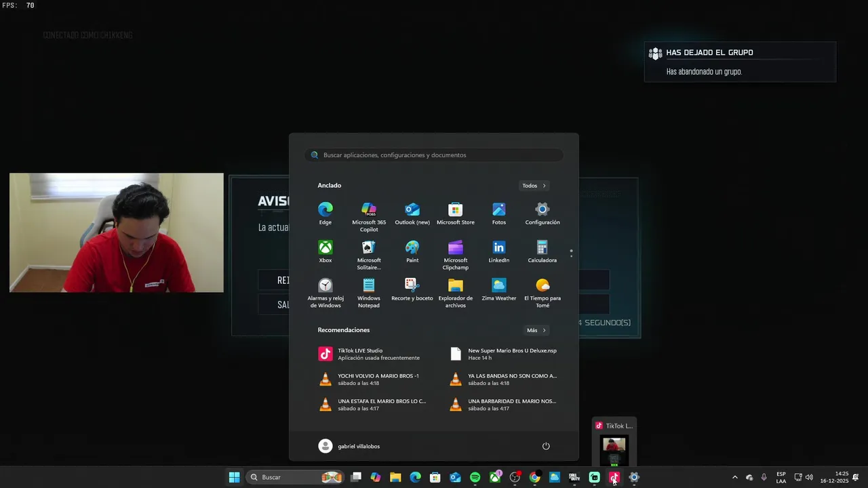
Task: Open the weather app on taskbar
Action: point(554,477)
